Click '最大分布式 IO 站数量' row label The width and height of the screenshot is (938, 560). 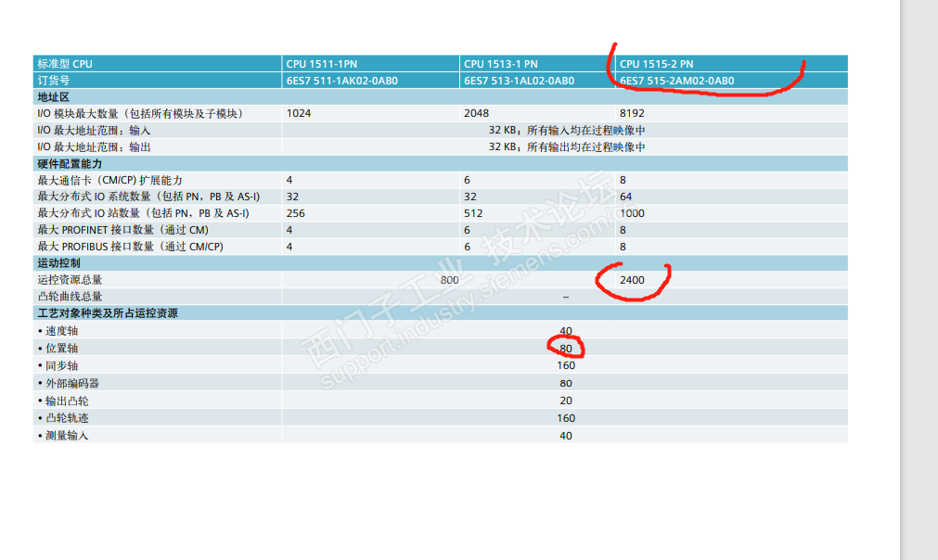[x=143, y=213]
